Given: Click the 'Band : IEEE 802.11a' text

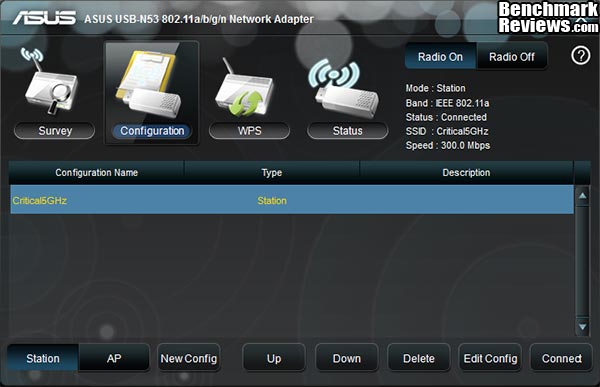Looking at the screenshot, I should (447, 103).
